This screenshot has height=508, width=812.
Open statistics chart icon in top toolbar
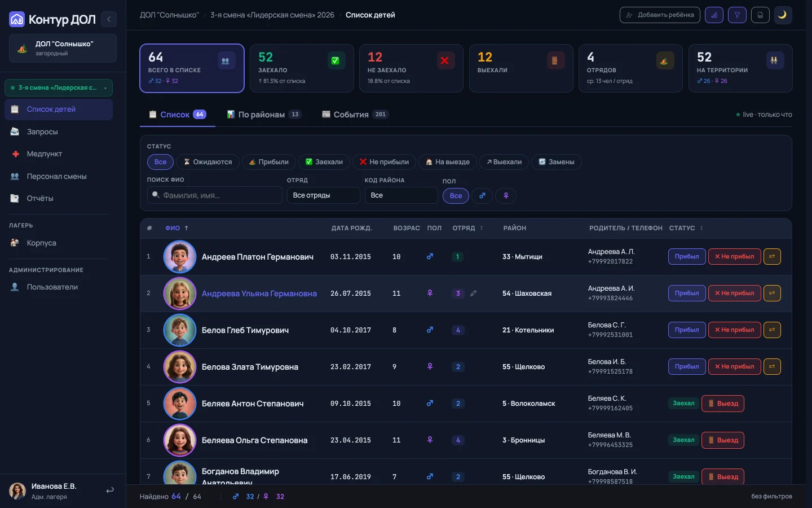click(x=714, y=15)
